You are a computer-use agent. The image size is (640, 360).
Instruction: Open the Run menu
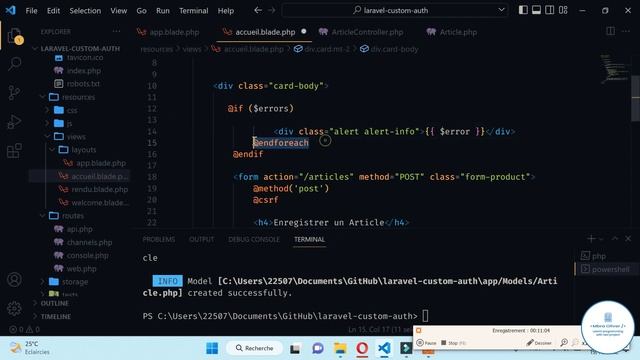point(162,11)
